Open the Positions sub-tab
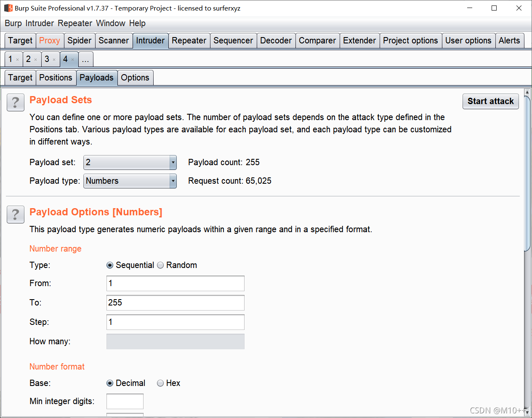 tap(56, 78)
